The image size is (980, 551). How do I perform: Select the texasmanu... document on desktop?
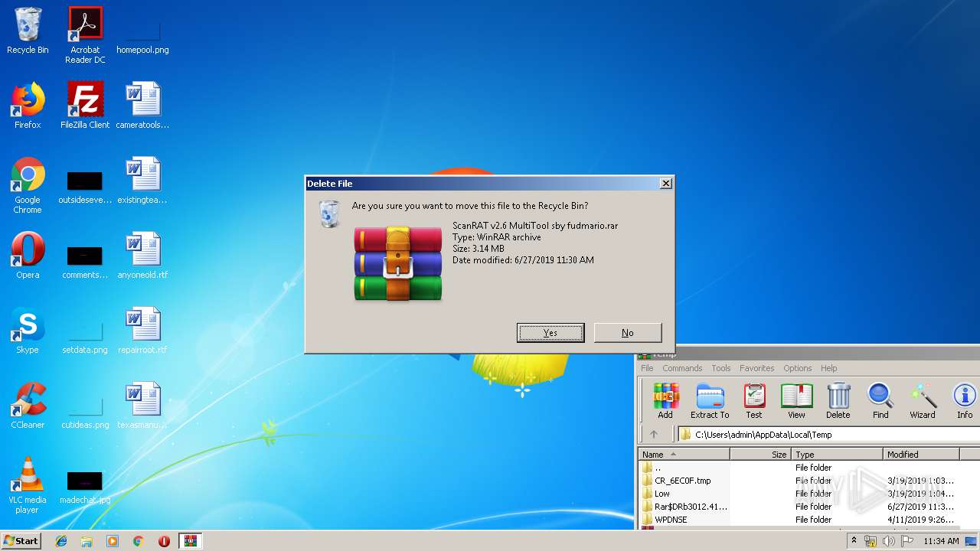pyautogui.click(x=142, y=406)
